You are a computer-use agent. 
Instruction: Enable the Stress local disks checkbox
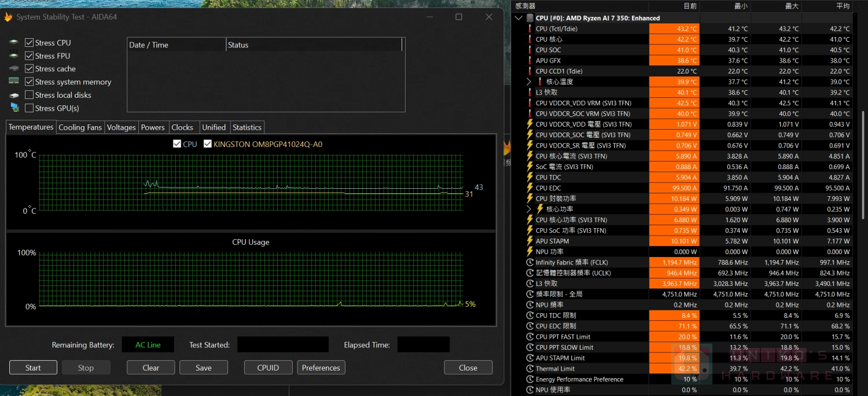pos(29,95)
